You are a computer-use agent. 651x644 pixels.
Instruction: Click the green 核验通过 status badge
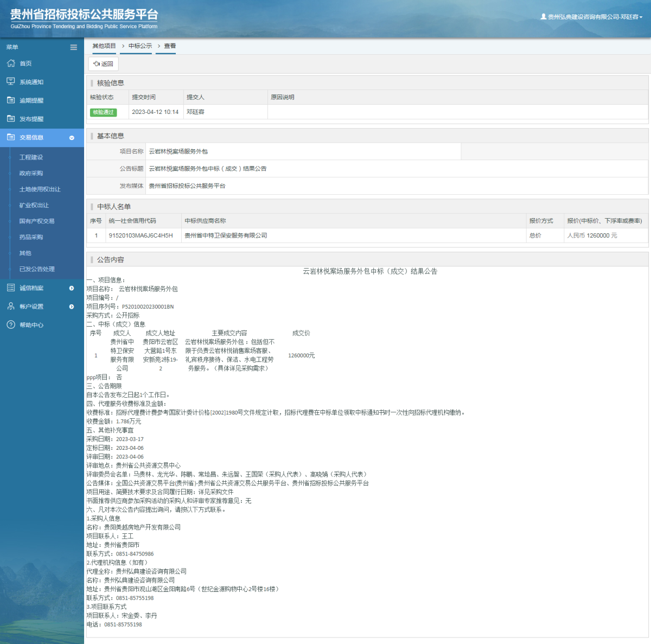click(103, 112)
